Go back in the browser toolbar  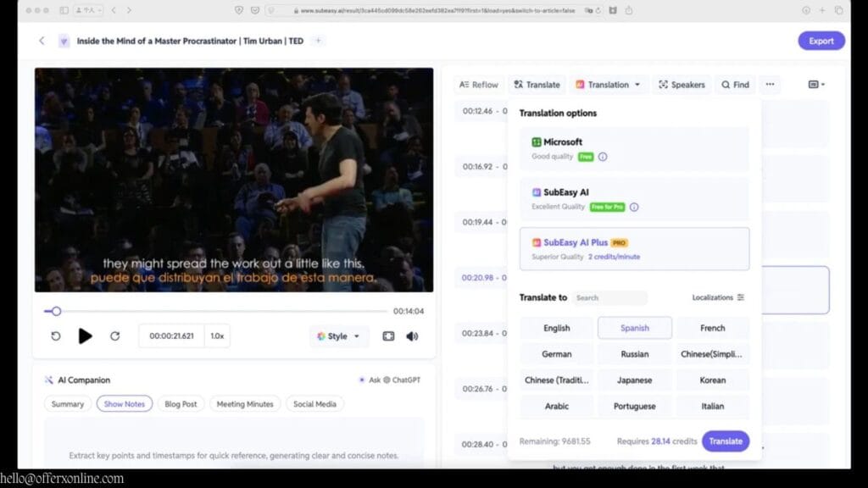(x=114, y=10)
